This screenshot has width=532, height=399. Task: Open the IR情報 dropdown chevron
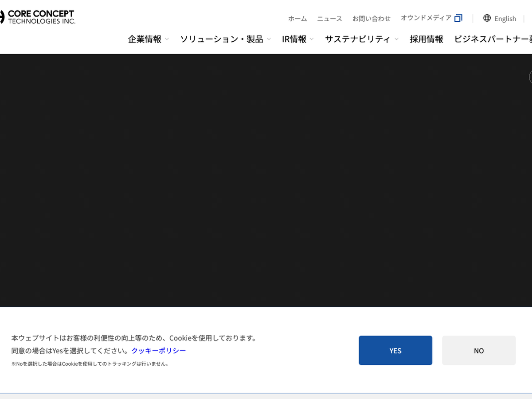(x=312, y=39)
